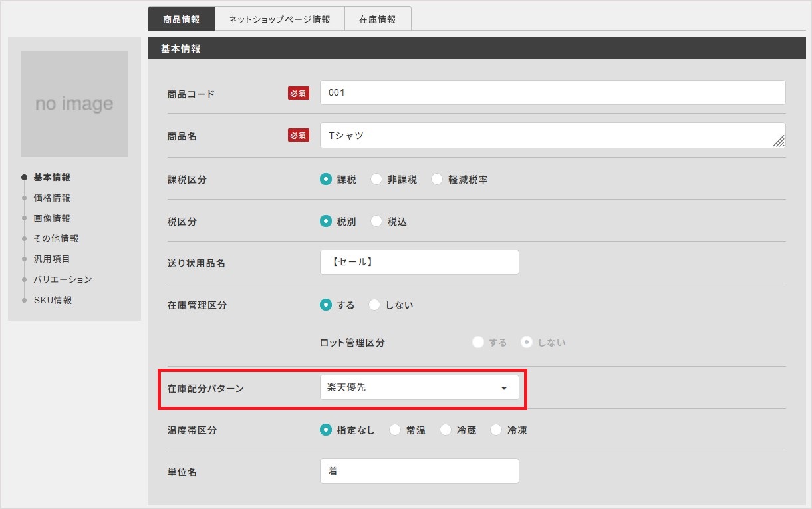Select 常温 temperature option
Screen dimensions: 812x509
point(395,430)
